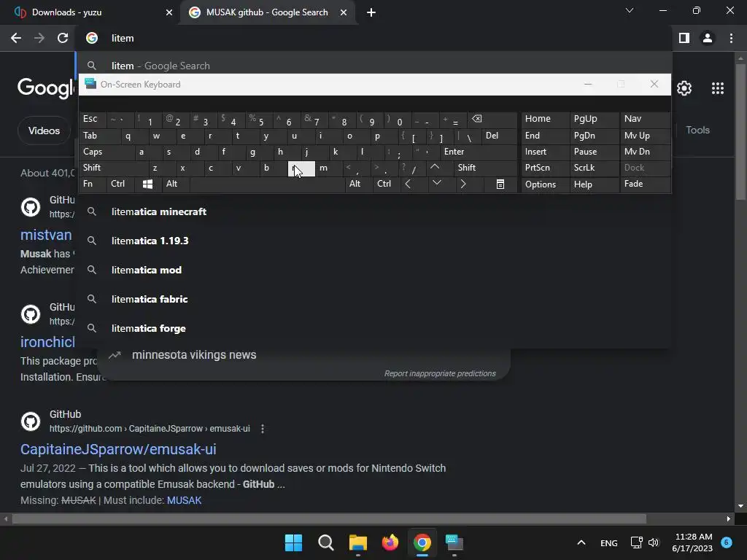Choose the litematica mod suggestion
Image resolution: width=747 pixels, height=560 pixels.
(375, 270)
